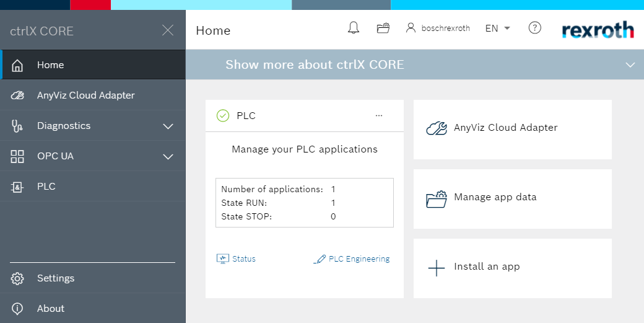Click the PLC green check status icon

(x=223, y=115)
